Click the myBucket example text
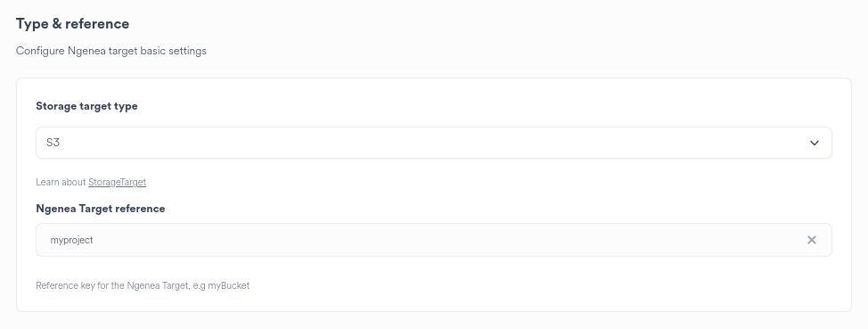This screenshot has width=868, height=329. tap(229, 286)
